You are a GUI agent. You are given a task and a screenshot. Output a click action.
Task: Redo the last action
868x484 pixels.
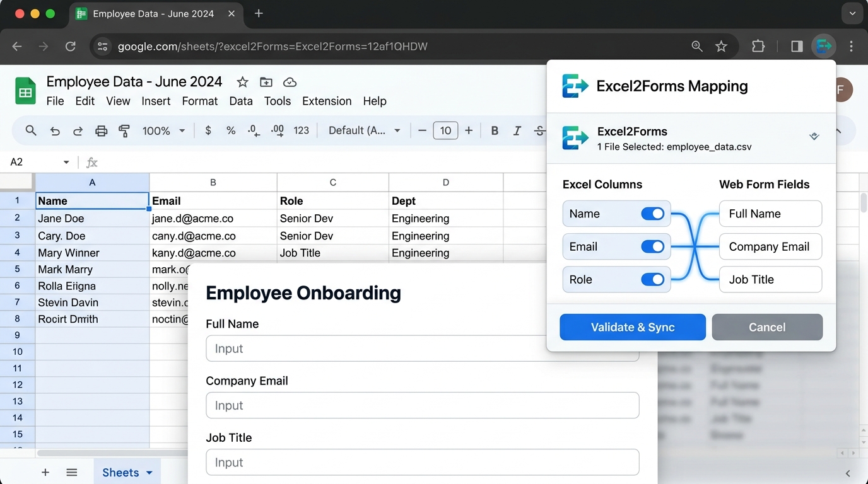78,130
